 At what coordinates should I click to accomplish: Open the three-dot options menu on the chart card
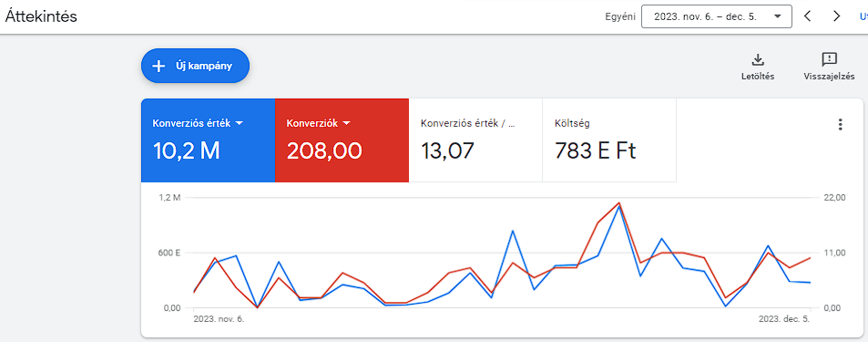[841, 125]
